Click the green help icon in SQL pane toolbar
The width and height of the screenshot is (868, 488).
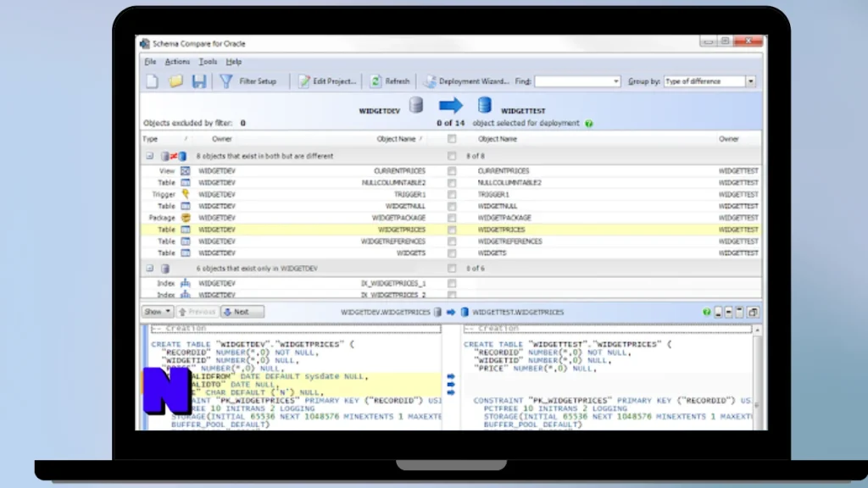[x=706, y=312]
